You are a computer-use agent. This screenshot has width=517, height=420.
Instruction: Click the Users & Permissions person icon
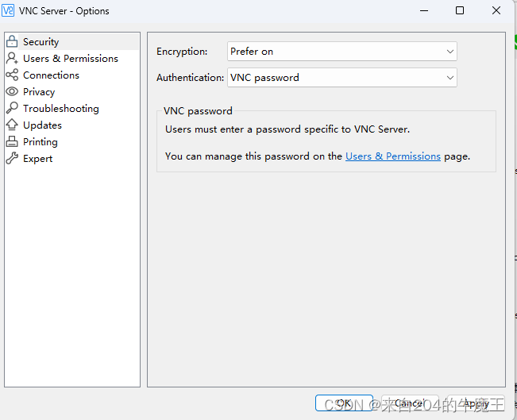(x=12, y=58)
